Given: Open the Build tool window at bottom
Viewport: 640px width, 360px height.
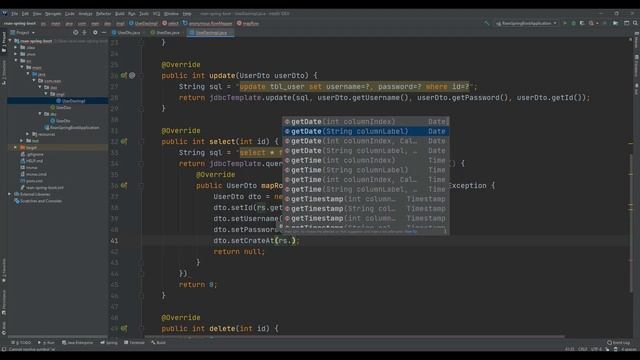Looking at the screenshot, I should [x=158, y=342].
